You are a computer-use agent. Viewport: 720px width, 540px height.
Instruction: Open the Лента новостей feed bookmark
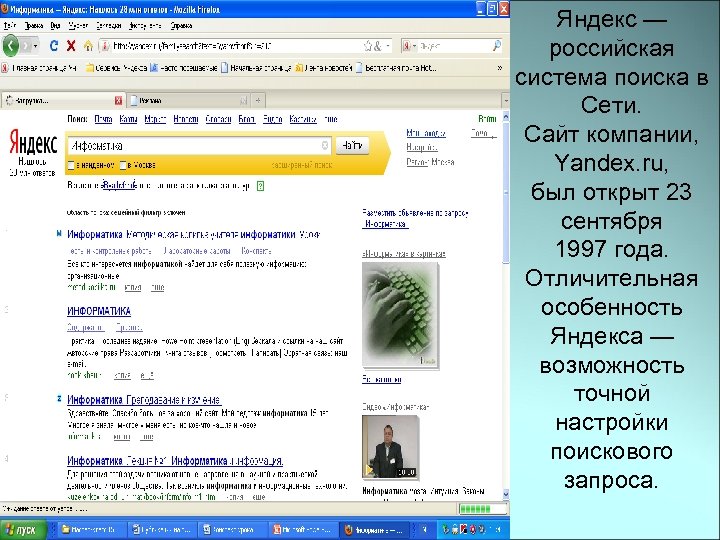(x=324, y=68)
